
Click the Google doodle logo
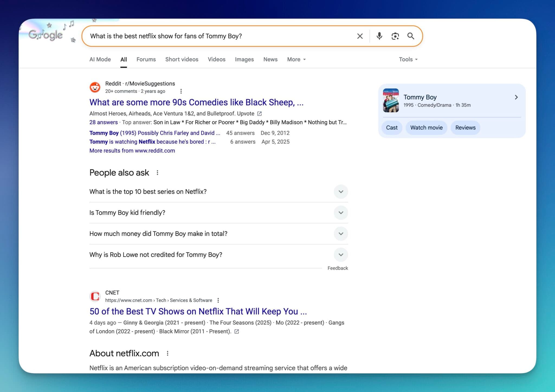tap(46, 35)
